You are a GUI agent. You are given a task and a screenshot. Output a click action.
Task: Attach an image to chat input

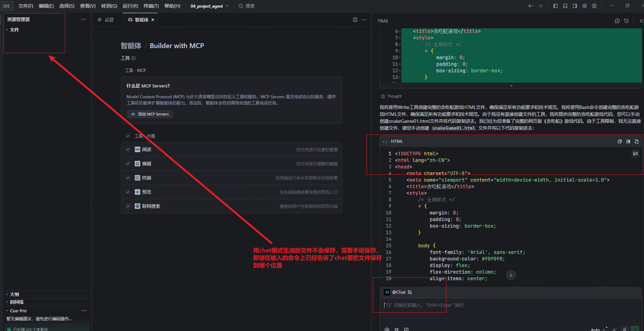(406, 329)
